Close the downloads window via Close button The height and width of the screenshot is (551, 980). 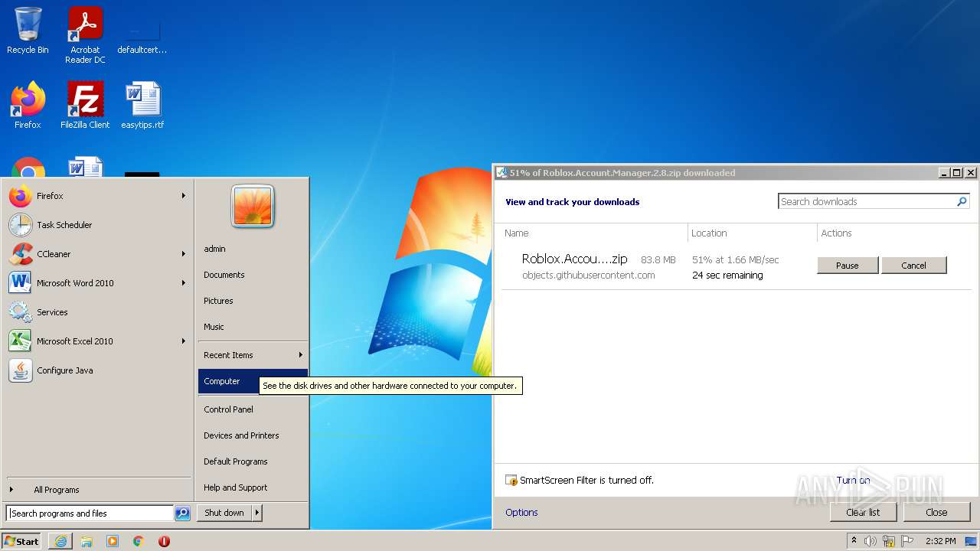tap(936, 513)
